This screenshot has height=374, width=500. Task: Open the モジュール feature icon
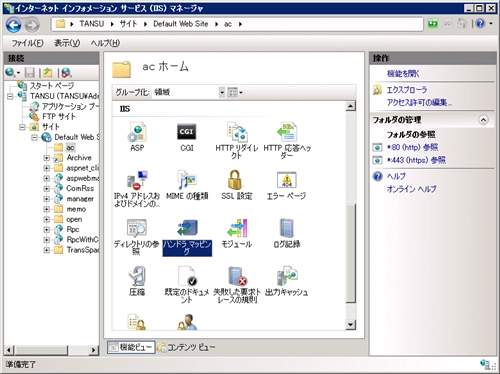237,233
